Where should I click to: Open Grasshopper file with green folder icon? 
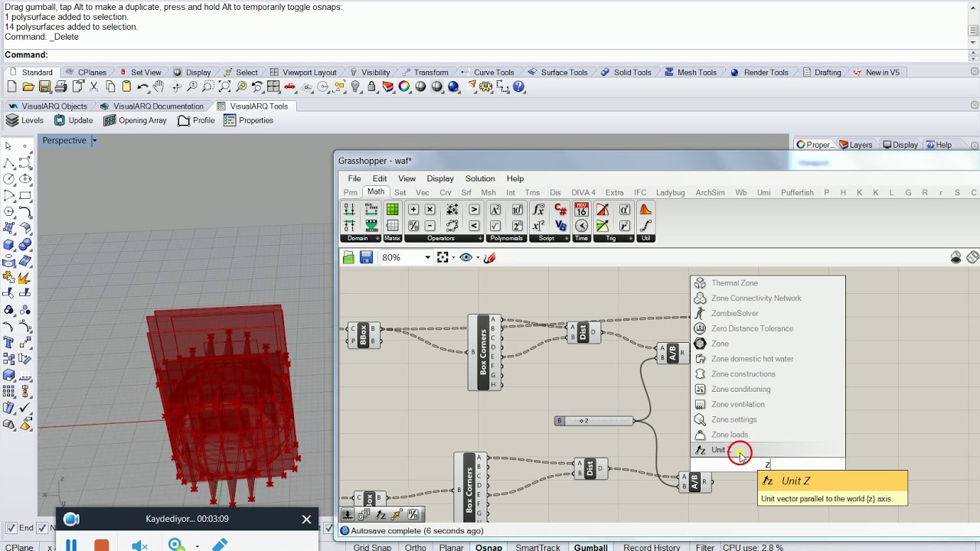[x=349, y=258]
